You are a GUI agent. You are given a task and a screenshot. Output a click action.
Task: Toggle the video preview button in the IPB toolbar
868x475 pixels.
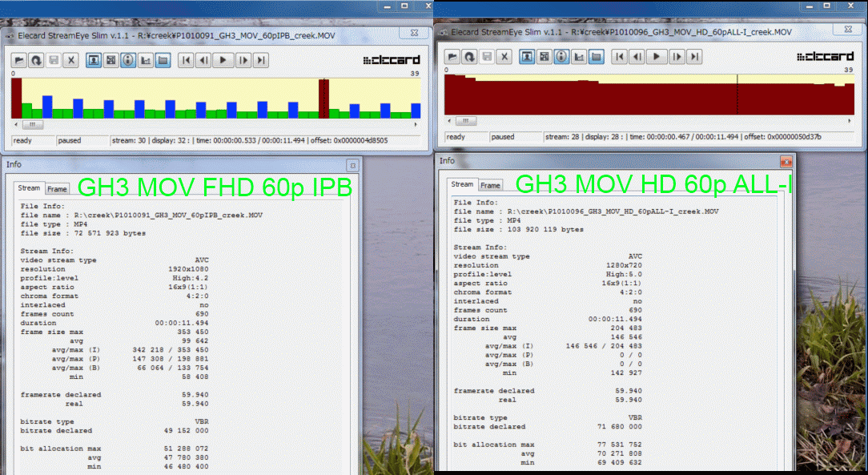tap(94, 60)
